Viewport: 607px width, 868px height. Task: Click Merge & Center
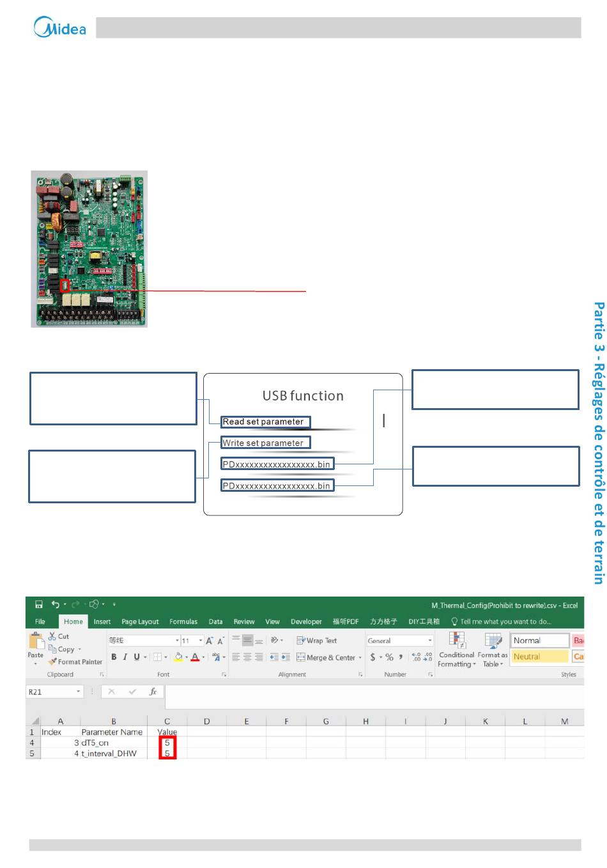pyautogui.click(x=326, y=657)
